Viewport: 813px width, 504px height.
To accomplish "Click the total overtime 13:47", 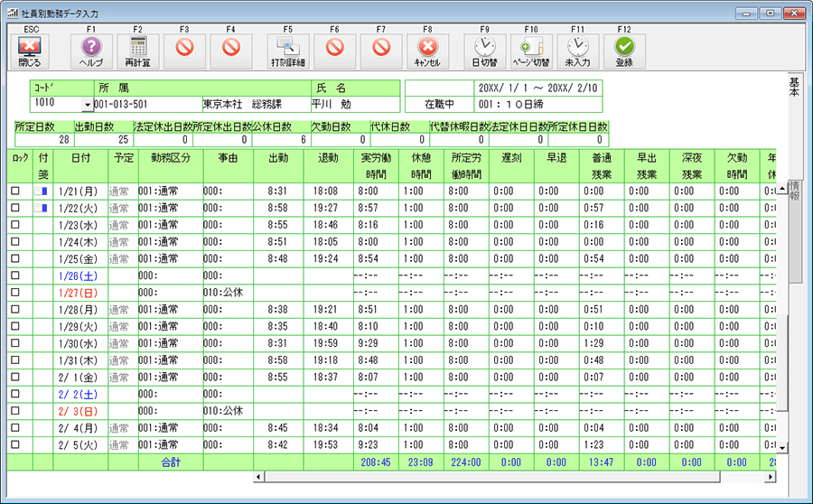I will tap(601, 462).
